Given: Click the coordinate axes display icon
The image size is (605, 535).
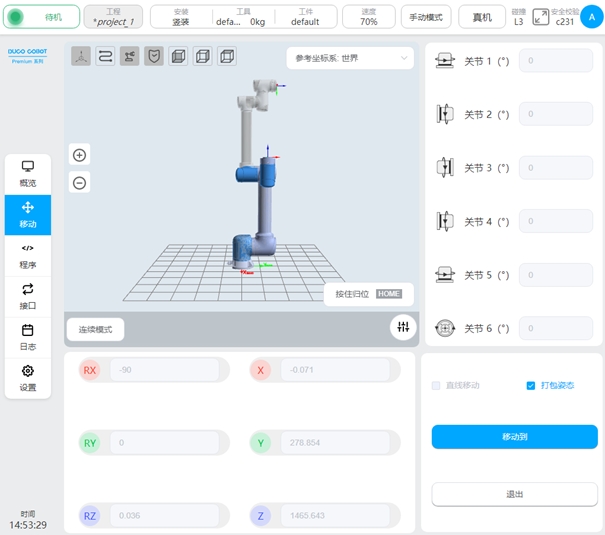Looking at the screenshot, I should click(x=81, y=57).
